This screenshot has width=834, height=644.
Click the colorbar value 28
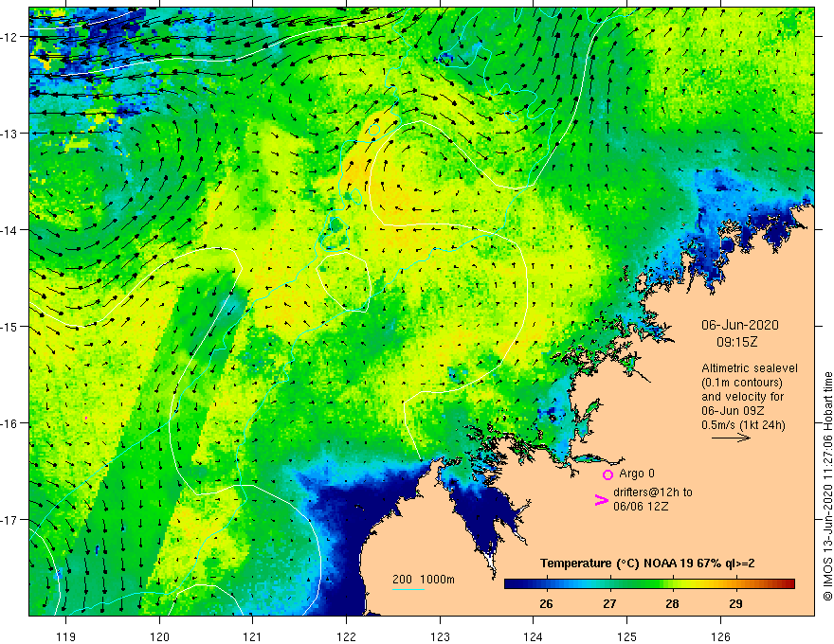[672, 604]
